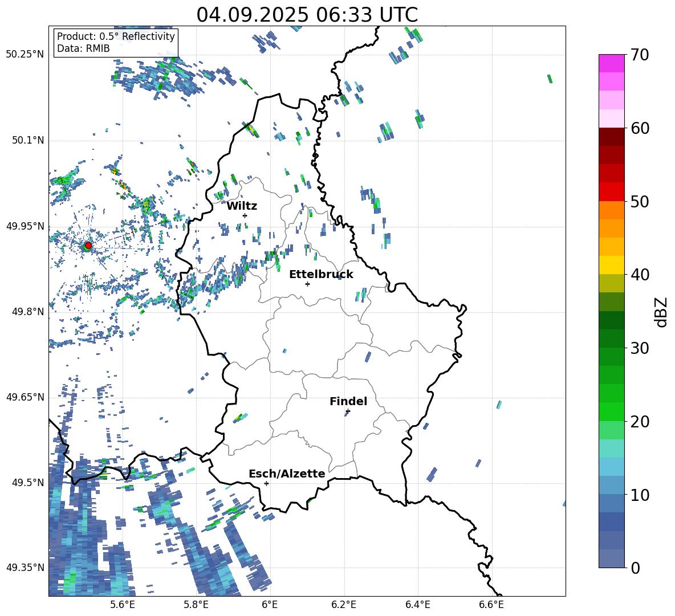Click the 49.8°N latitude label
The height and width of the screenshot is (616, 675).
[27, 312]
